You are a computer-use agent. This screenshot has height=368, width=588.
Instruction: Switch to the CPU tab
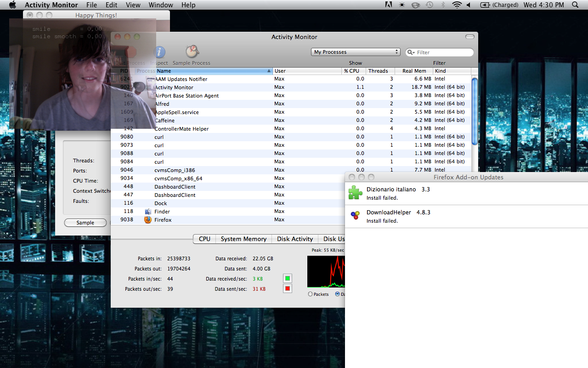coord(204,239)
